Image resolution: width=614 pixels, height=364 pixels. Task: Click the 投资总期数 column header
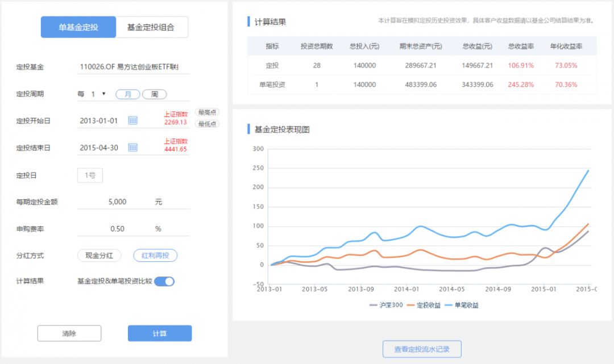click(317, 46)
